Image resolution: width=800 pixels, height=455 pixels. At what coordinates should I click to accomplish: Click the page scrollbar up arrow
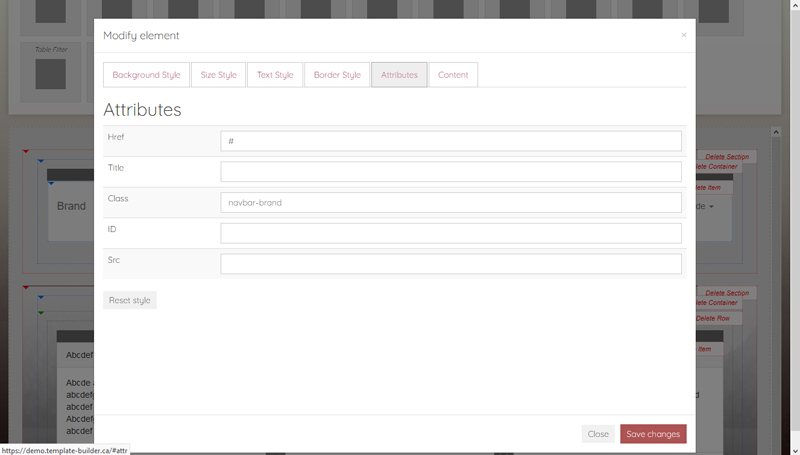tap(775, 132)
